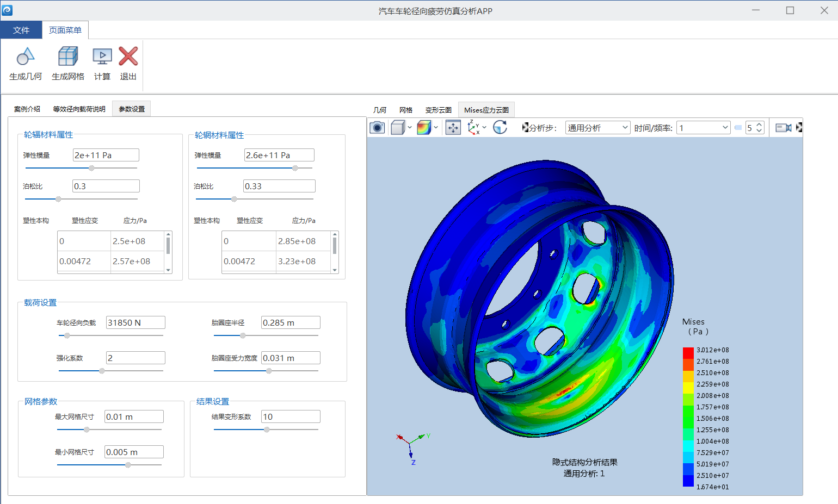Open dropdown arrow beside contour cube icon

pyautogui.click(x=436, y=128)
